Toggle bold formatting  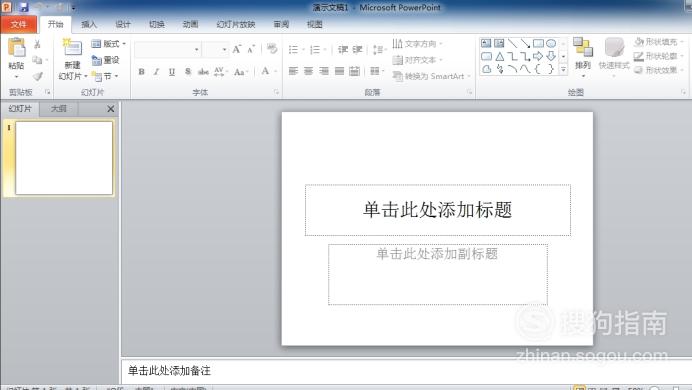pos(141,71)
